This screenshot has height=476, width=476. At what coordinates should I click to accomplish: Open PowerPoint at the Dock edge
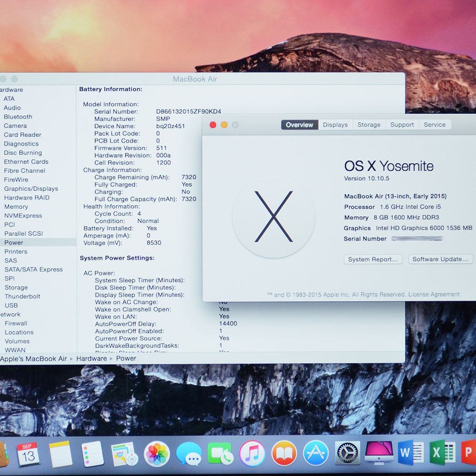(468, 453)
